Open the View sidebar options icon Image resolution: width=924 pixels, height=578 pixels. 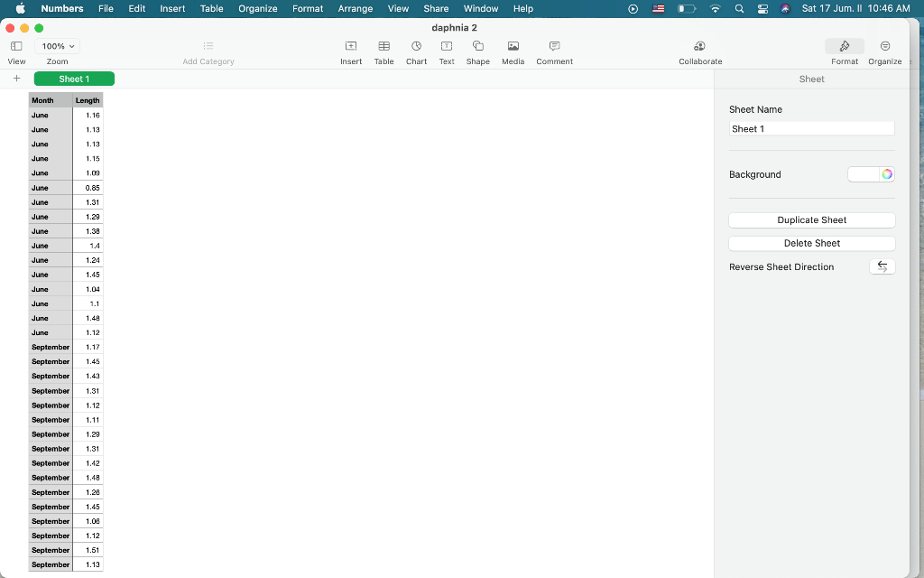pyautogui.click(x=16, y=46)
